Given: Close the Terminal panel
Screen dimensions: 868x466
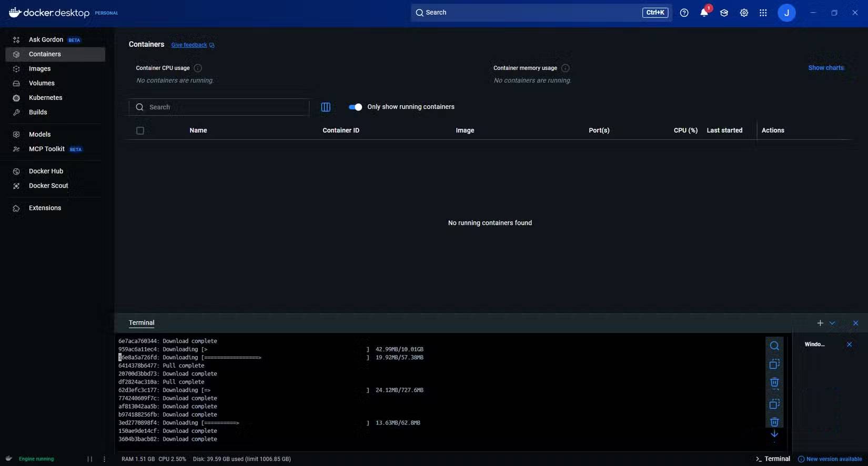Looking at the screenshot, I should coord(855,323).
